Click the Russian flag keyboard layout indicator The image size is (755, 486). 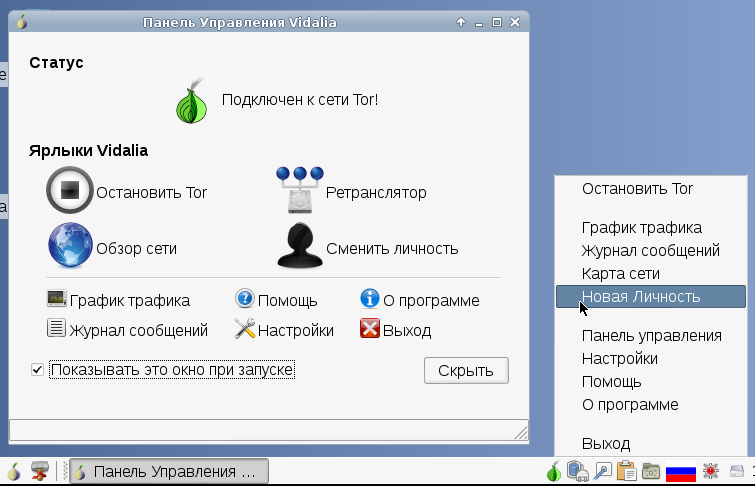pyautogui.click(x=680, y=472)
